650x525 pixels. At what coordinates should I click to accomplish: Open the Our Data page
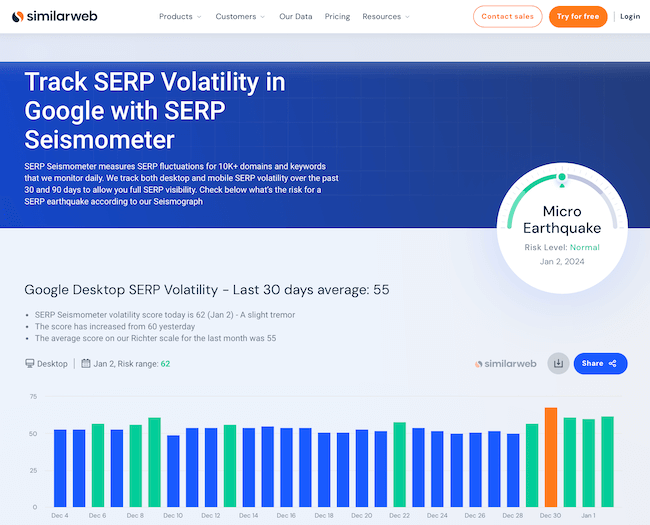tap(296, 17)
